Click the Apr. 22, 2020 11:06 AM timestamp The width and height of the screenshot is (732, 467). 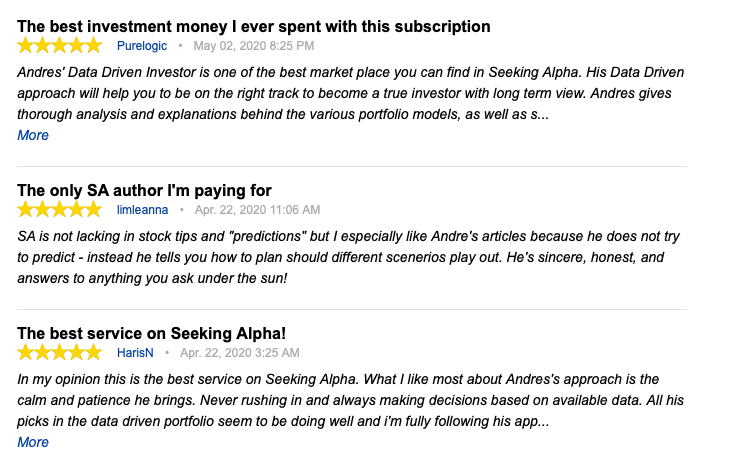(x=257, y=210)
